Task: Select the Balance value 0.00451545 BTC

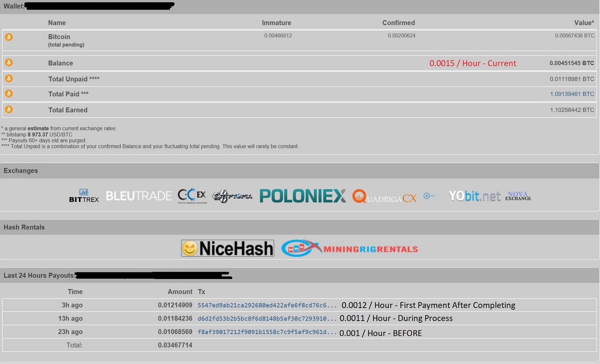Action: coord(572,63)
